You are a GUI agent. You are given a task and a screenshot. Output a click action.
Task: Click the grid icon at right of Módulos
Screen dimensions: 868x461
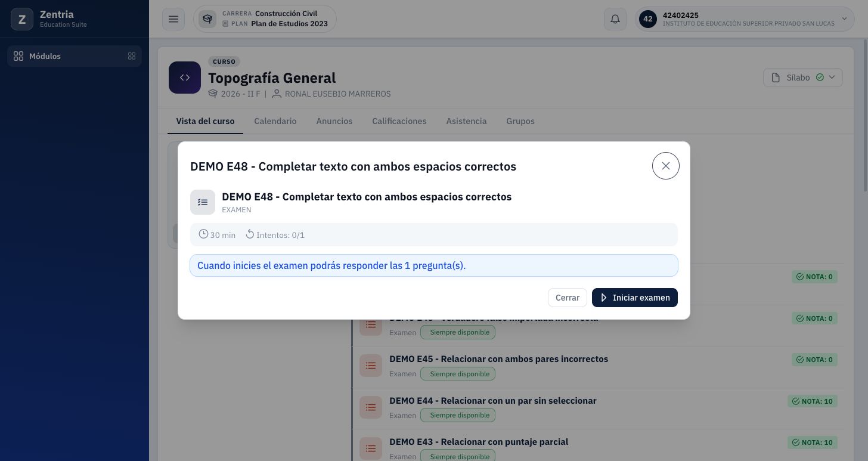[132, 56]
